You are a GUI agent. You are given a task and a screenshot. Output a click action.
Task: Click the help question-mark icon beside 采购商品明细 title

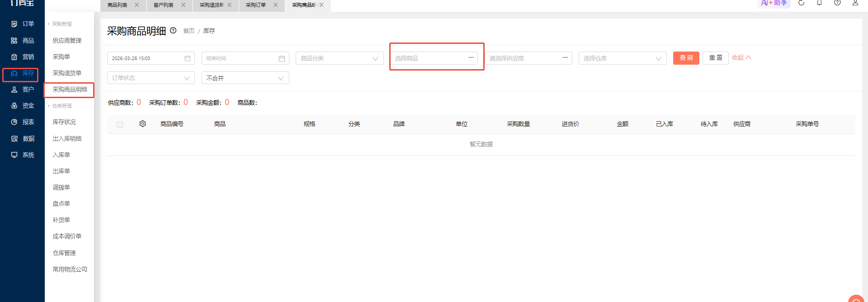173,31
